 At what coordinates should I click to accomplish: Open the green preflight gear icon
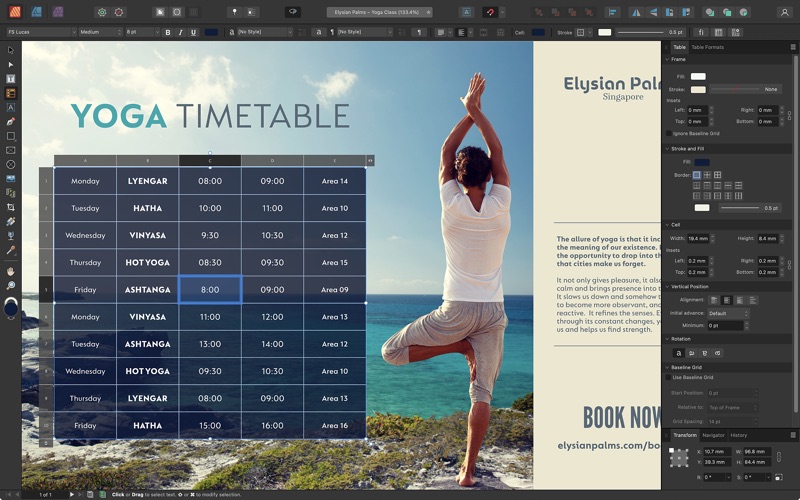coord(102,12)
